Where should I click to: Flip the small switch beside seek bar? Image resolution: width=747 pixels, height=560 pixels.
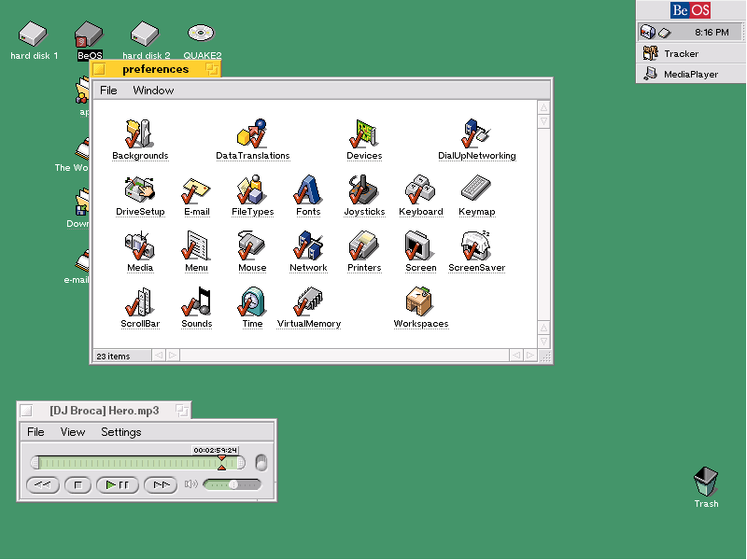tap(261, 462)
